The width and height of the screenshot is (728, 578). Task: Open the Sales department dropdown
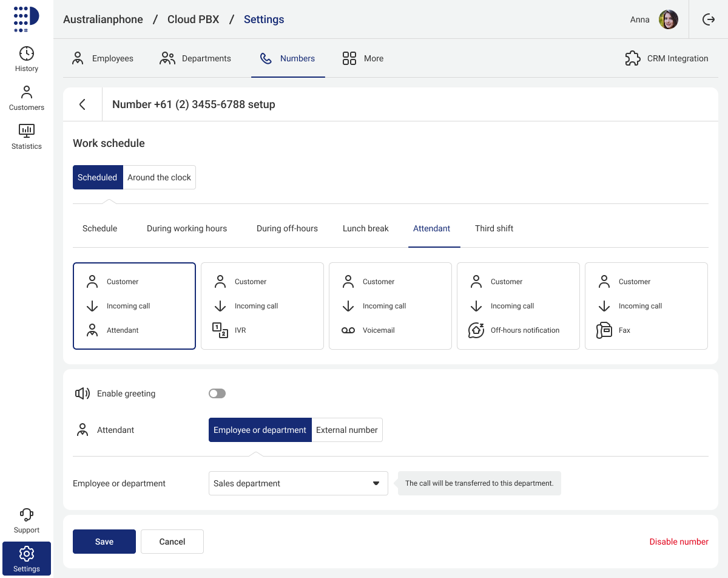(x=298, y=483)
